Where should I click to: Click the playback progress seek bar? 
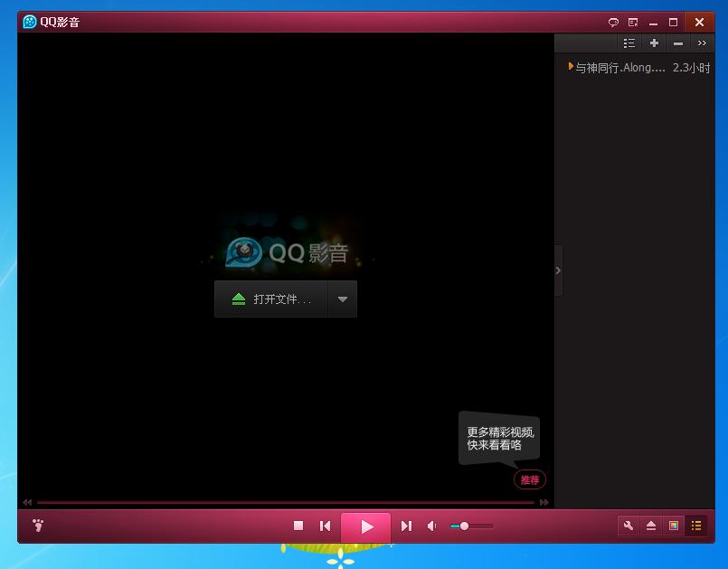(286, 502)
